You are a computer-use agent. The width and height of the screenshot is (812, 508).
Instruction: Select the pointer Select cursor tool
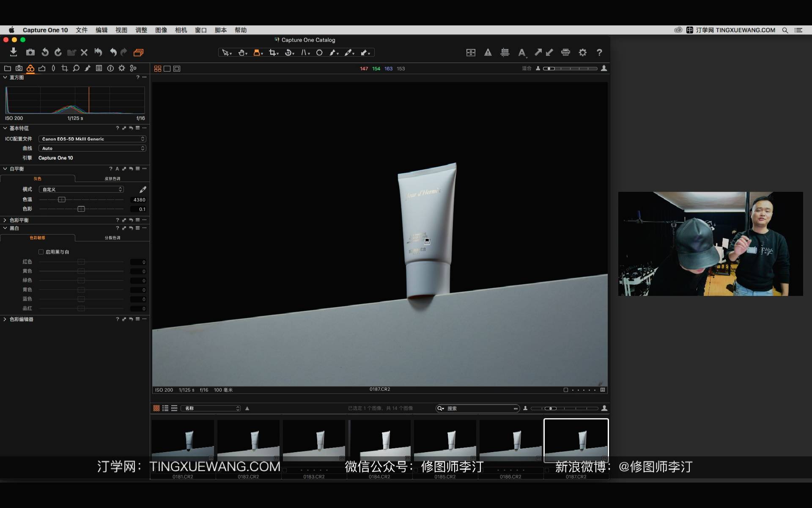coord(227,52)
